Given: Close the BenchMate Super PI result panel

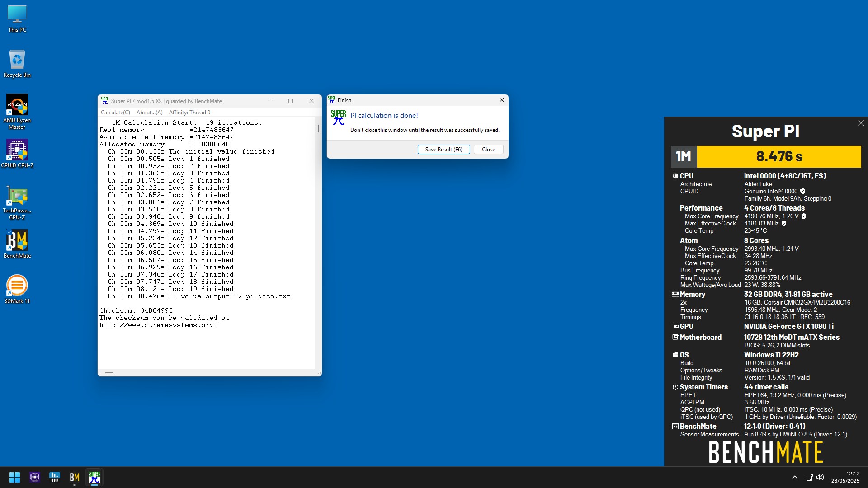Looking at the screenshot, I should point(861,123).
